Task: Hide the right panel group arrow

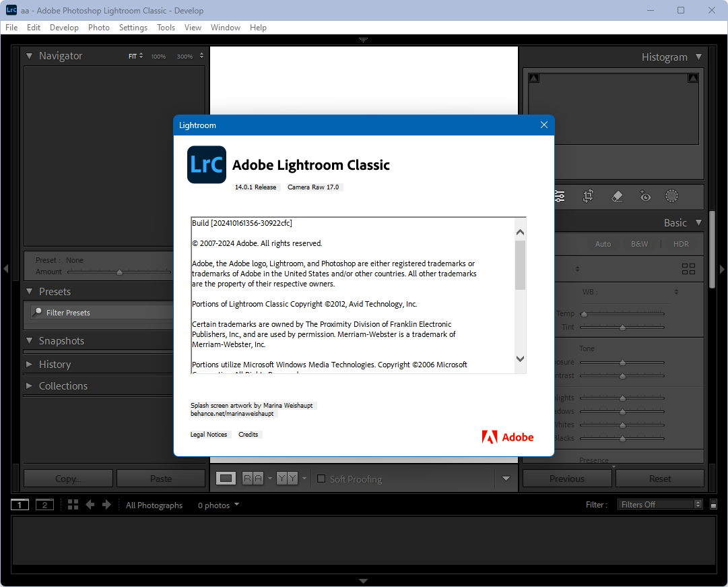Action: (x=722, y=269)
